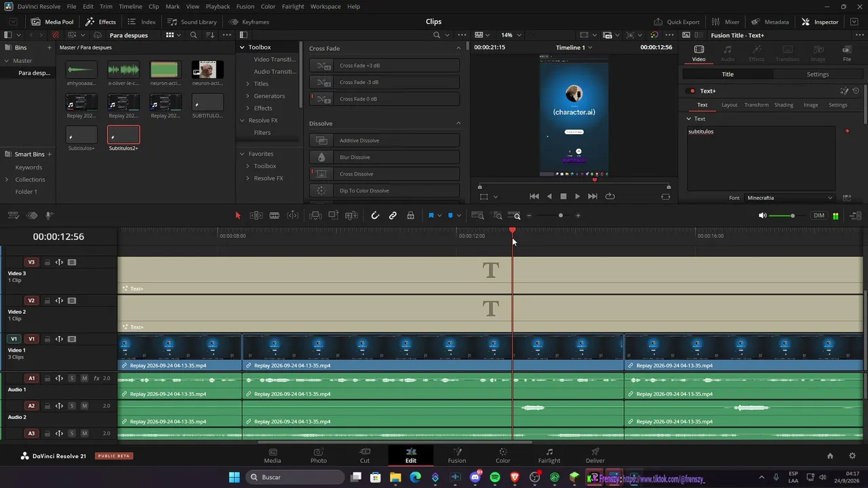Open the viewer zoom percentage dropdown
The width and height of the screenshot is (868, 488).
point(510,35)
